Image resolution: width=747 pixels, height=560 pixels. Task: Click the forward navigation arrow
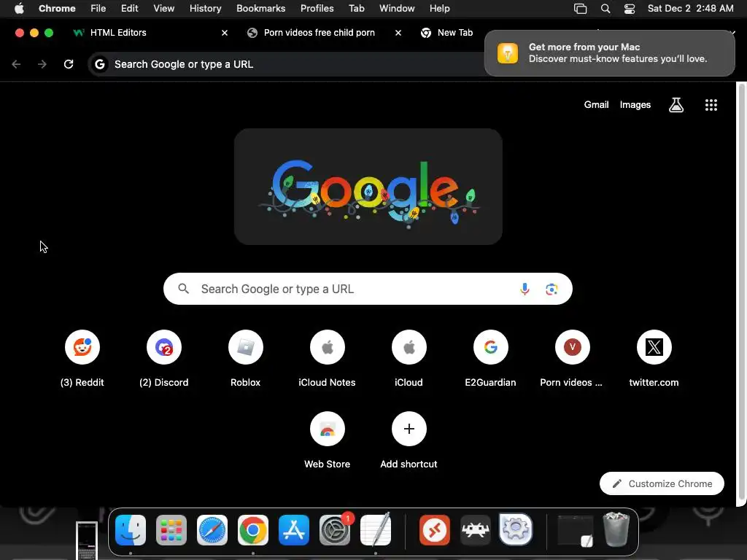point(42,64)
